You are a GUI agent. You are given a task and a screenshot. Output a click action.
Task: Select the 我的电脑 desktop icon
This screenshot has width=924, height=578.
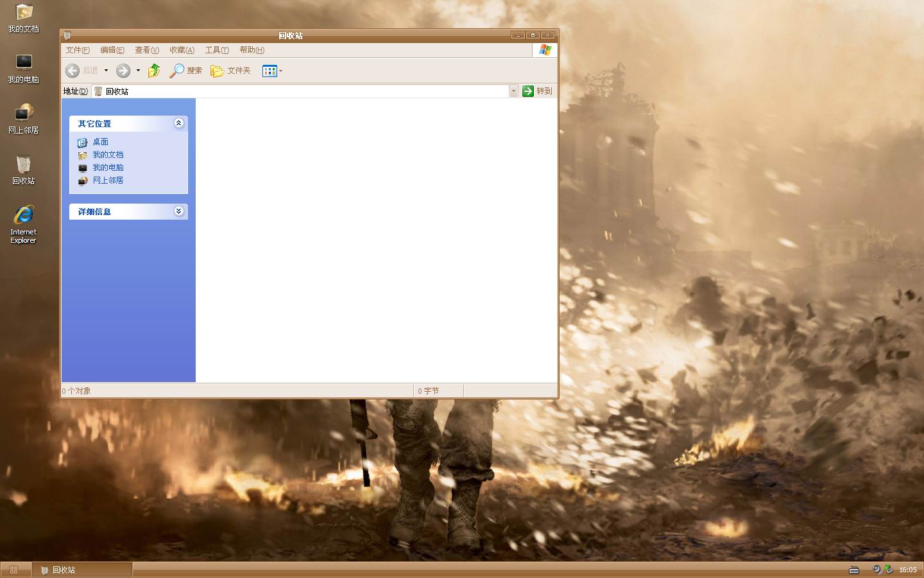click(23, 69)
